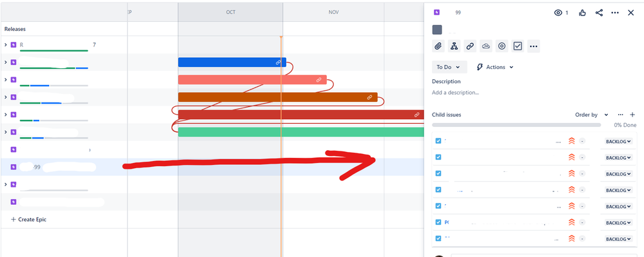Click the task type icon of first child issue
Image resolution: width=644 pixels, height=257 pixels.
tap(438, 141)
